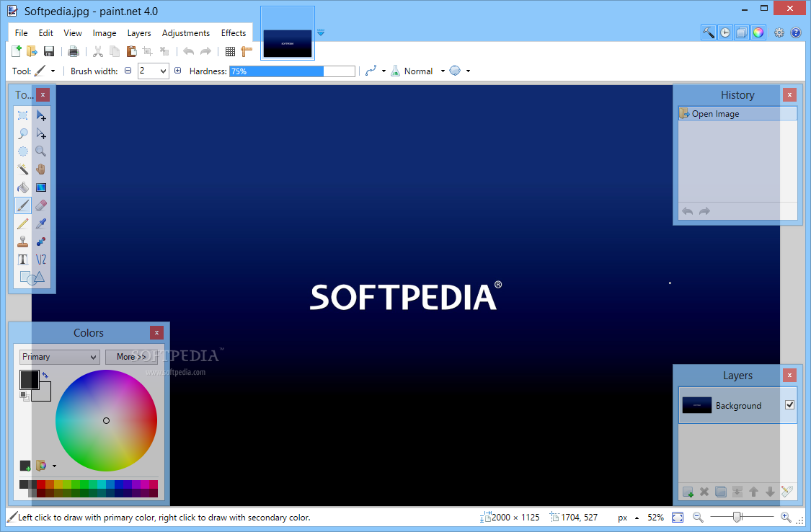Select the Recolor tool
Image resolution: width=811 pixels, height=532 pixels.
(x=41, y=241)
